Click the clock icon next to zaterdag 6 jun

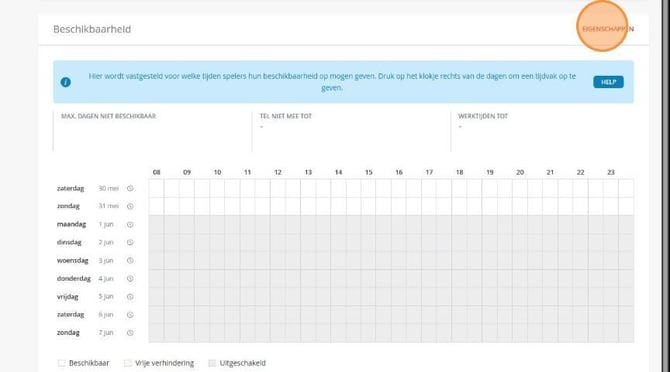click(x=130, y=315)
